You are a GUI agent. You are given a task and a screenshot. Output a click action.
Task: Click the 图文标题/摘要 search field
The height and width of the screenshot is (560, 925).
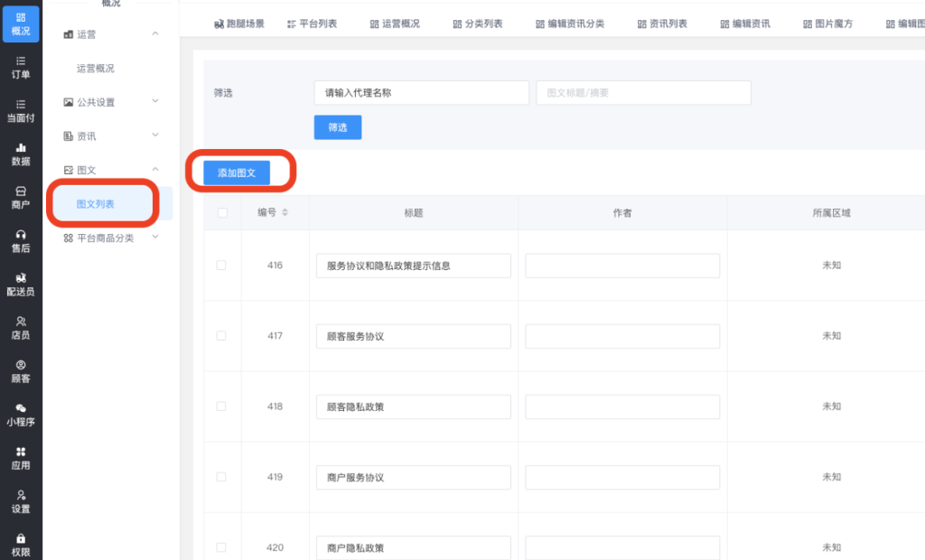point(643,93)
